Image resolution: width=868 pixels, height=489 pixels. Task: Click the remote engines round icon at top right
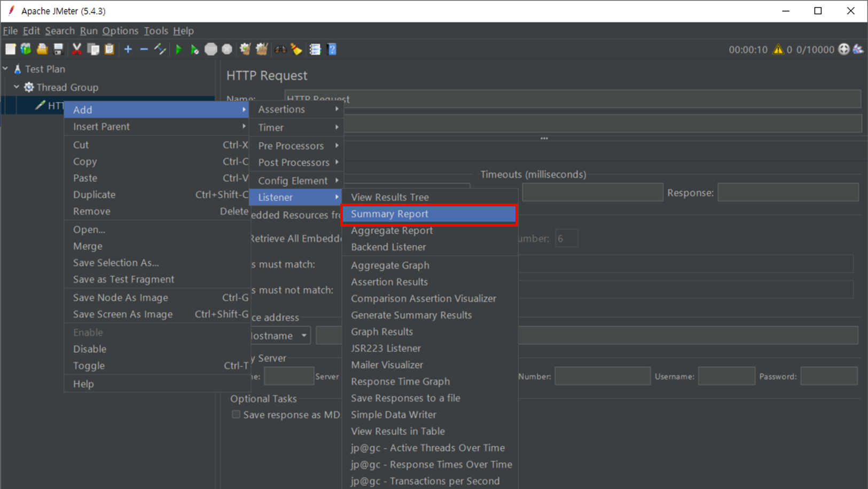[x=844, y=49]
